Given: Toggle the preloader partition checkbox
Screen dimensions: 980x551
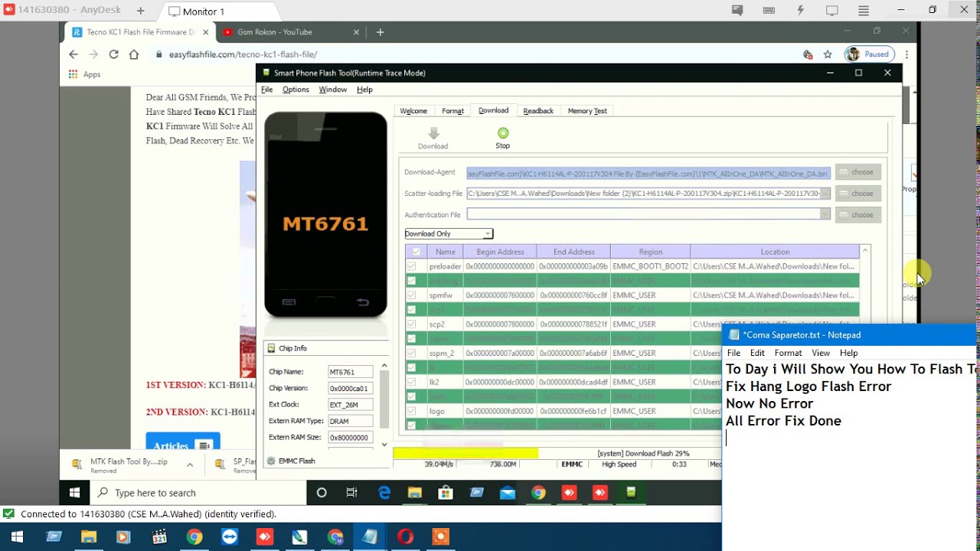Looking at the screenshot, I should (412, 266).
